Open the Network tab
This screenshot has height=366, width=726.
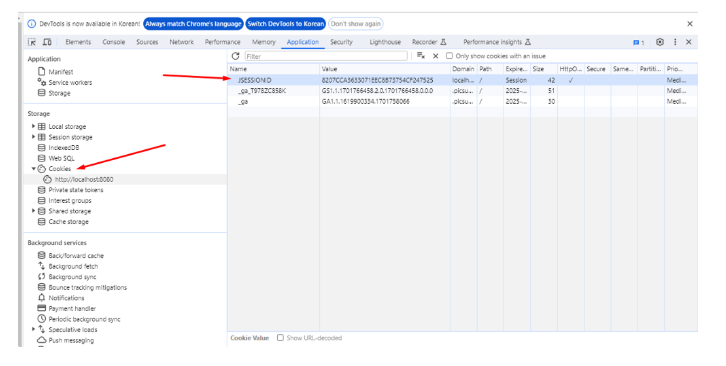coord(182,42)
